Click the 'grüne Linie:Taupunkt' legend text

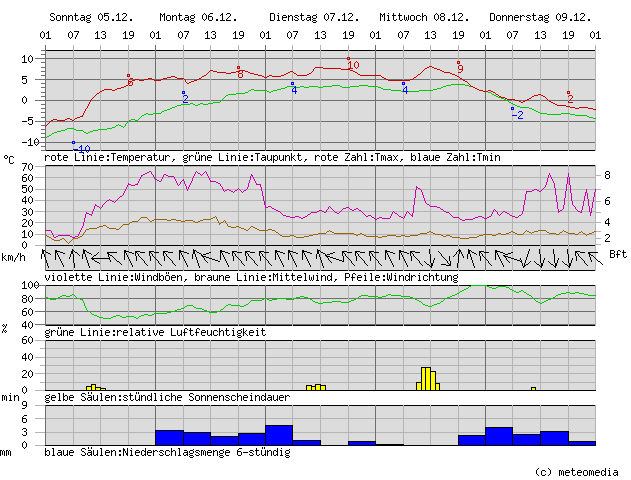point(242,157)
